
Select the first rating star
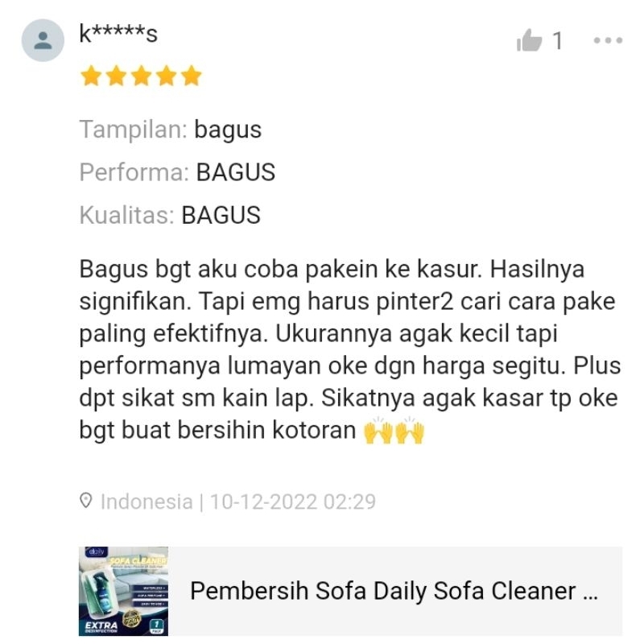[91, 76]
